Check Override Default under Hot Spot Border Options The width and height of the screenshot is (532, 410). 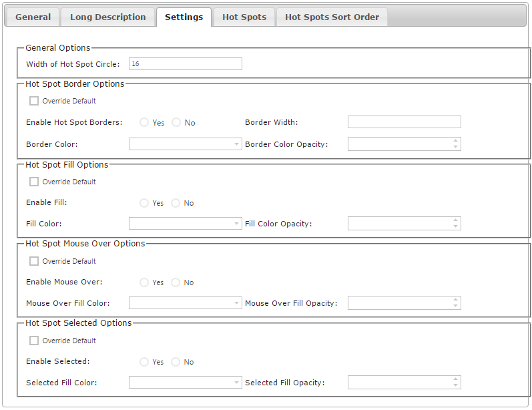point(34,101)
